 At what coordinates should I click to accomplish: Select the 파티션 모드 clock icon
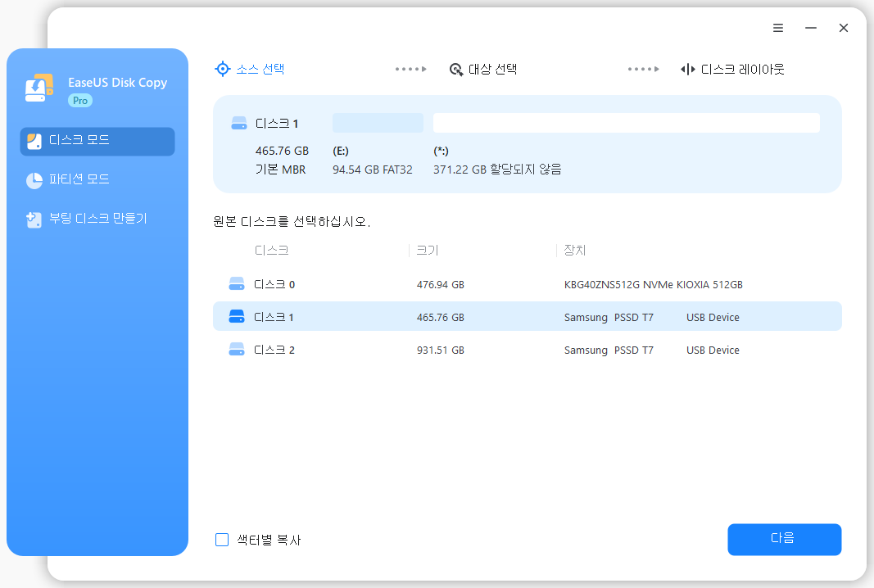pyautogui.click(x=33, y=179)
